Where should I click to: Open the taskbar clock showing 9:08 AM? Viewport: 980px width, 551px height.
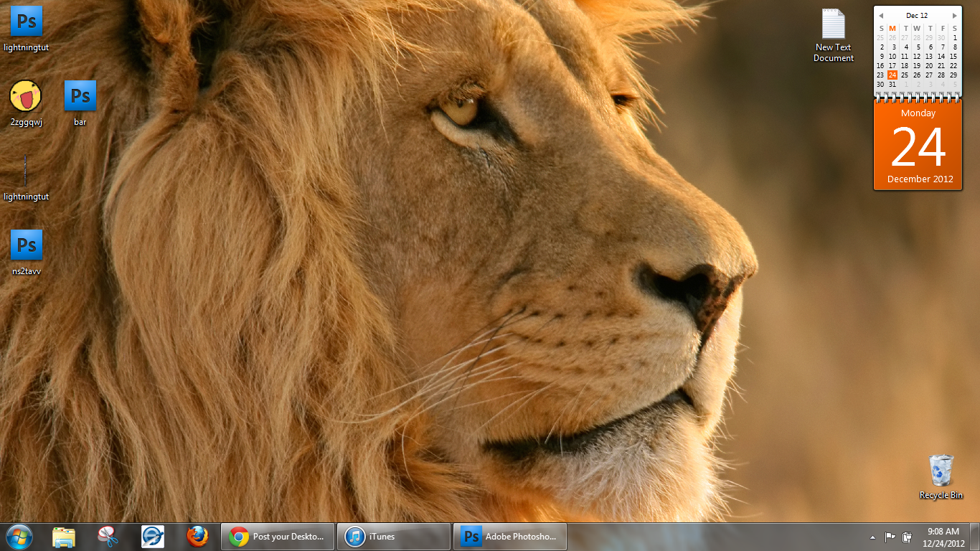[x=943, y=537]
